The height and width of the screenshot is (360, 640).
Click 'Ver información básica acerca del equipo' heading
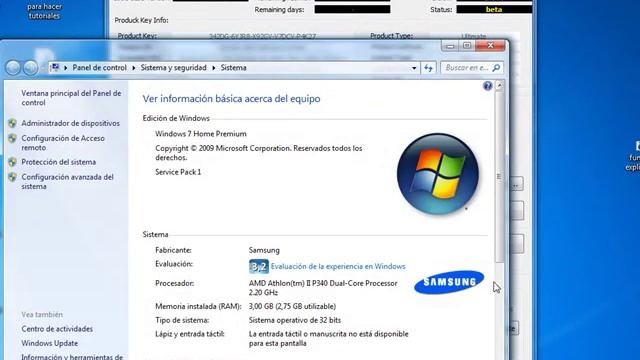[x=231, y=99]
